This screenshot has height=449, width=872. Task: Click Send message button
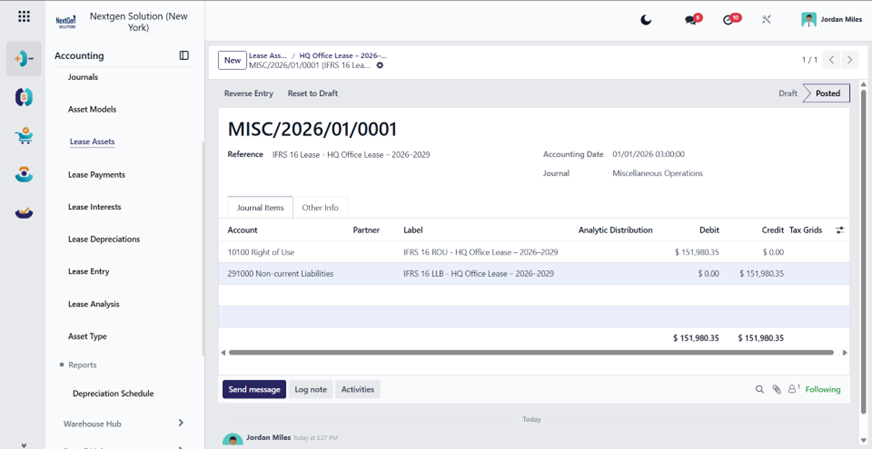pyautogui.click(x=254, y=389)
